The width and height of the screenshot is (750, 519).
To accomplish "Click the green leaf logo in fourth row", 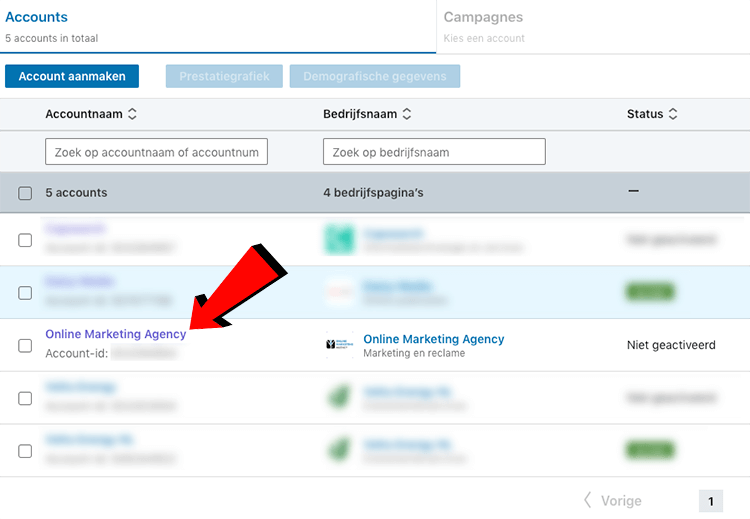I will tap(340, 398).
